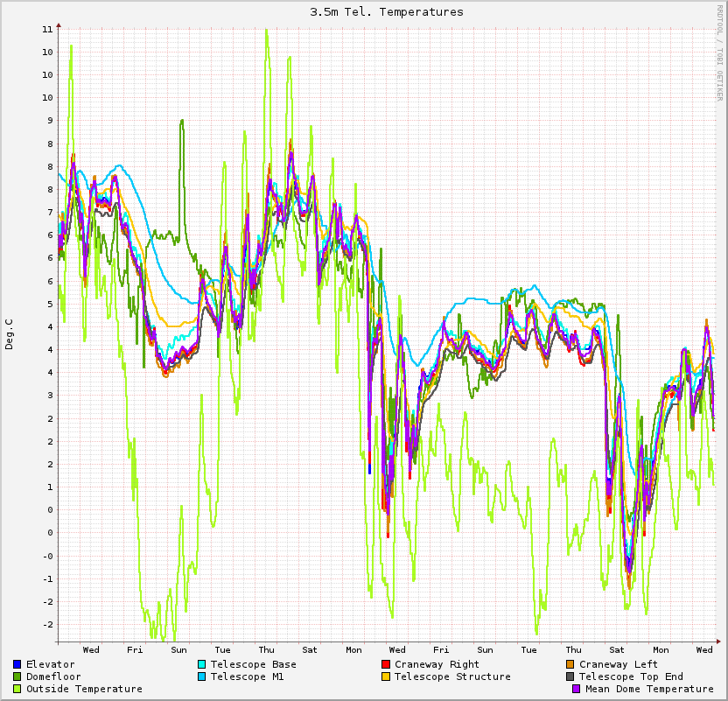The image size is (728, 701).
Task: Select the gray Telescope Top End swatch
Action: pos(570,676)
